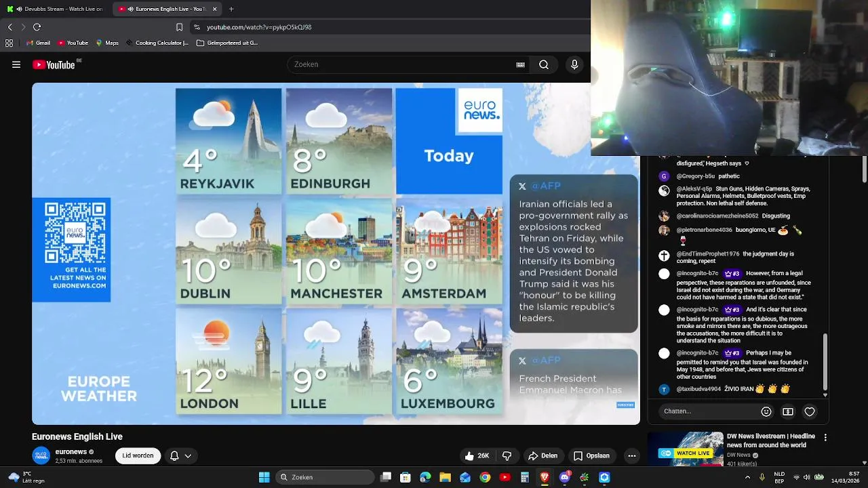Click the euronews channel avatar
The width and height of the screenshot is (868, 488).
(x=41, y=455)
